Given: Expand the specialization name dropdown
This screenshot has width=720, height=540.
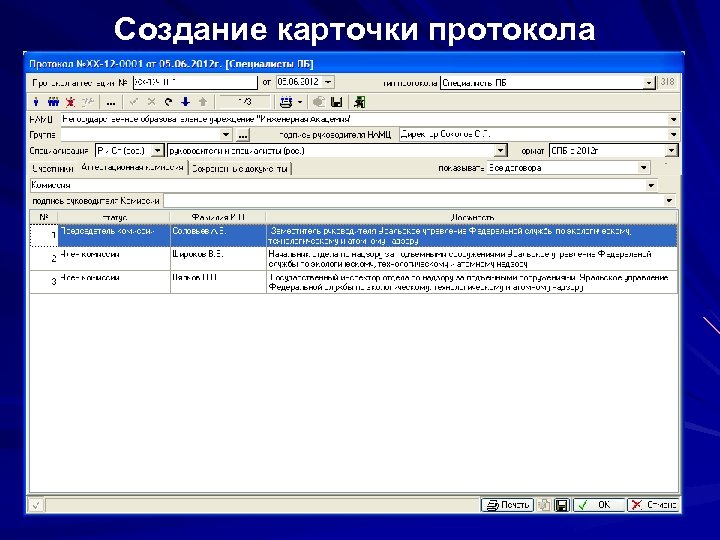Looking at the screenshot, I should [501, 151].
